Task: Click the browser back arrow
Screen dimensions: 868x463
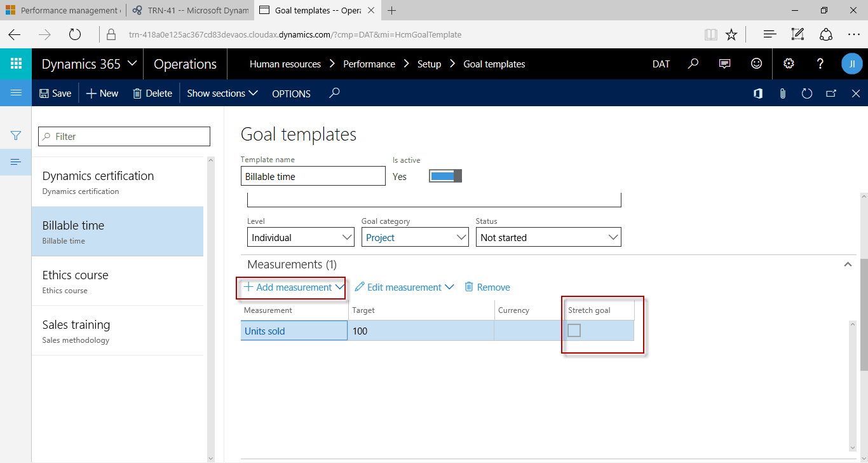Action: (x=14, y=34)
